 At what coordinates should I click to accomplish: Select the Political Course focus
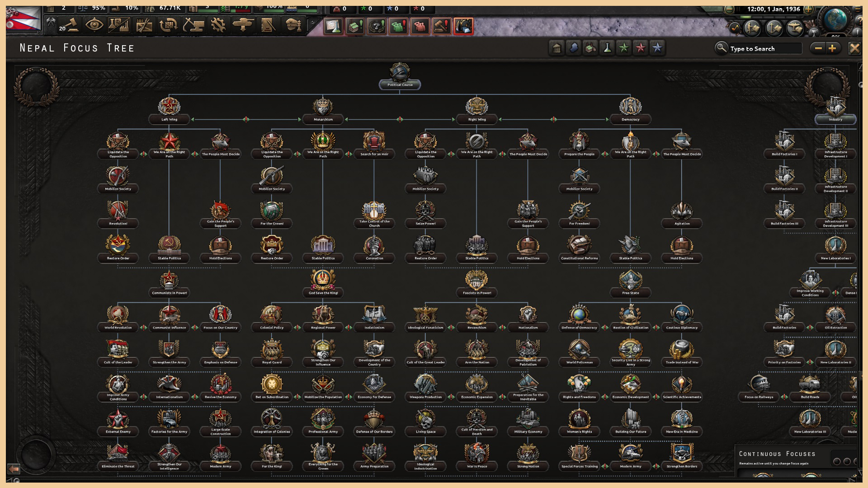(400, 76)
